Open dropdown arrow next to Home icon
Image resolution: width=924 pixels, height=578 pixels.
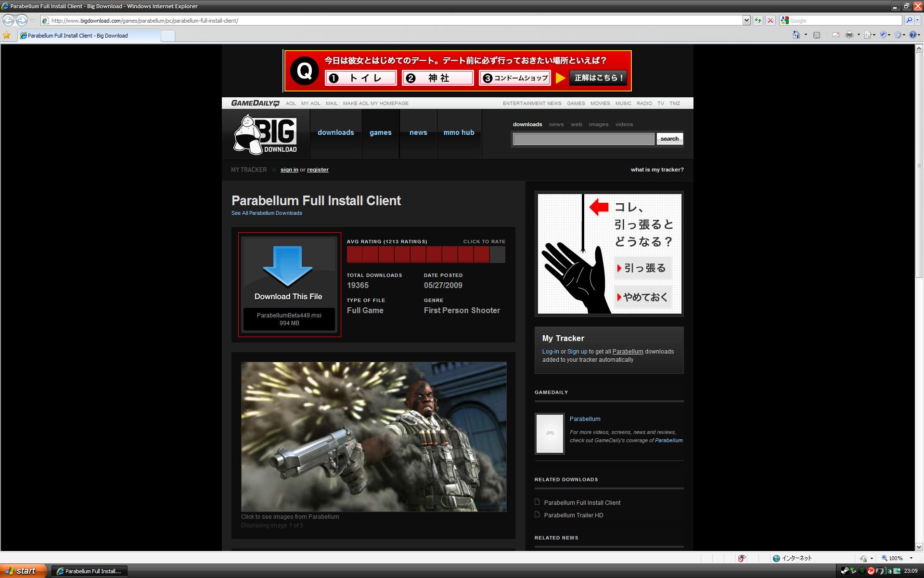(806, 35)
